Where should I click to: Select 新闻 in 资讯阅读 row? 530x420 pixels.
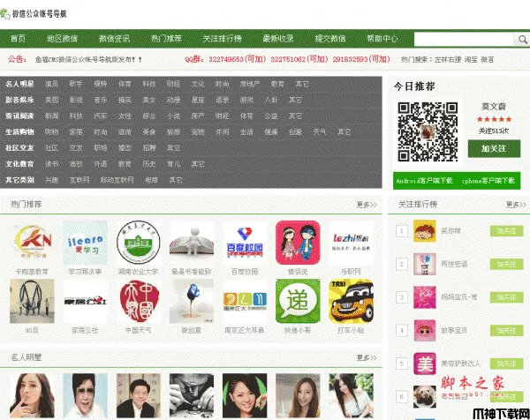(52, 116)
